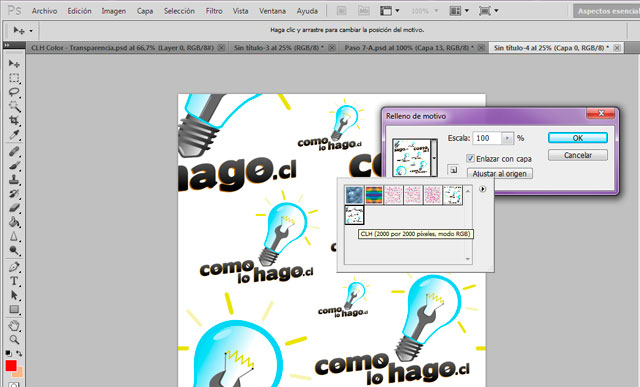Image resolution: width=640 pixels, height=387 pixels.
Task: Swap foreground and background colors
Action: 19,353
